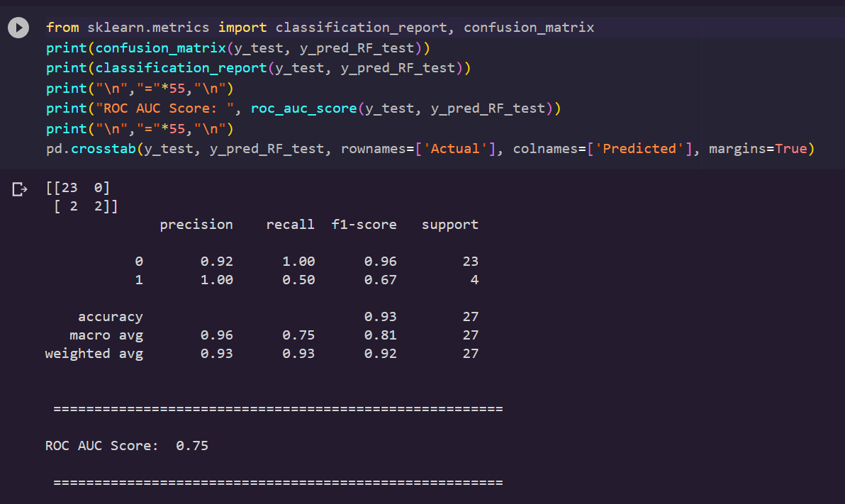Click the support column header
Image resolution: width=845 pixels, height=504 pixels.
click(x=450, y=225)
